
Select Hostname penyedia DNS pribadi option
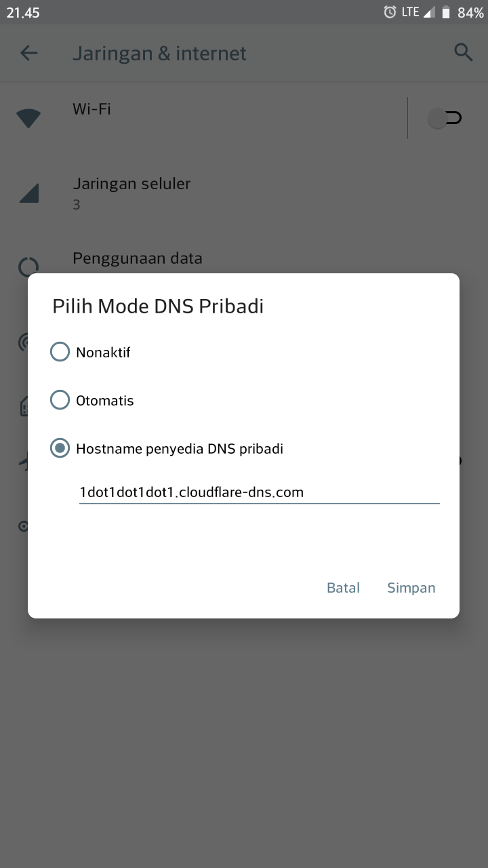[x=60, y=448]
